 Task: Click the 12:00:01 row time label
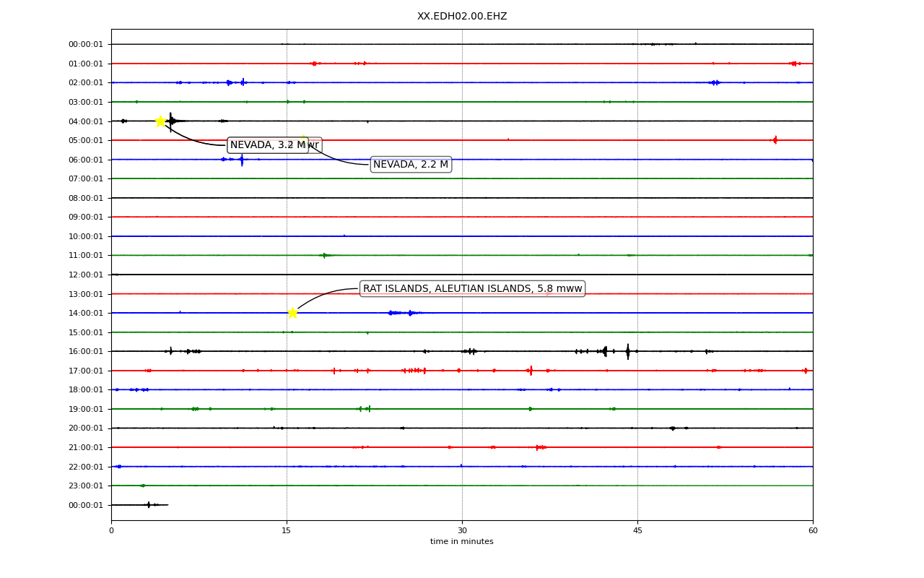click(x=86, y=275)
